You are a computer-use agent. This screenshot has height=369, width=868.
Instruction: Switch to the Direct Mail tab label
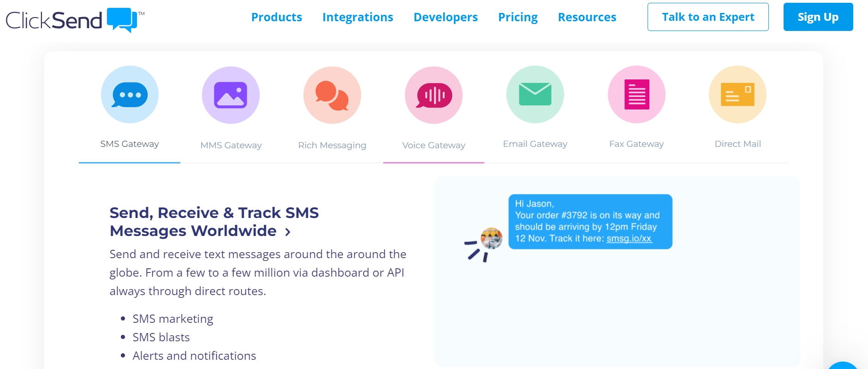click(737, 144)
